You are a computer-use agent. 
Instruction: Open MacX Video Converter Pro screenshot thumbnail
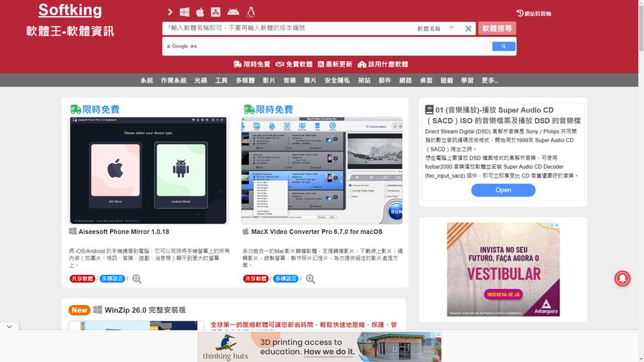point(322,170)
